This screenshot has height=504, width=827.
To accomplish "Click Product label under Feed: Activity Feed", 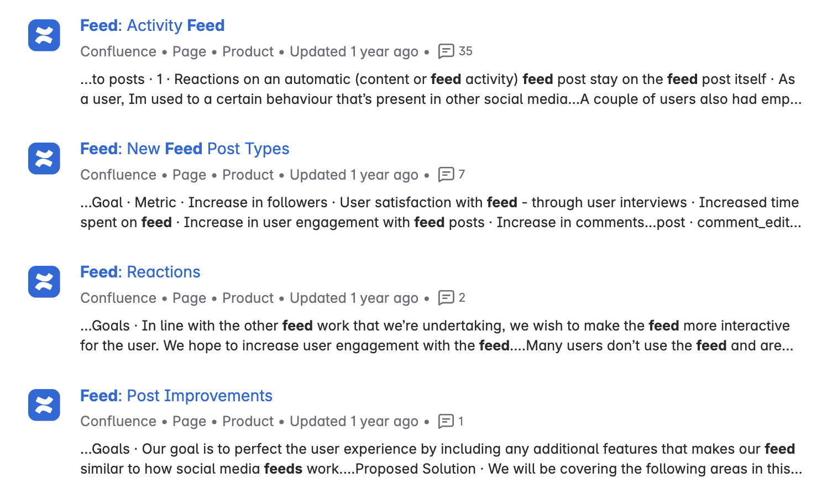I will coord(248,51).
